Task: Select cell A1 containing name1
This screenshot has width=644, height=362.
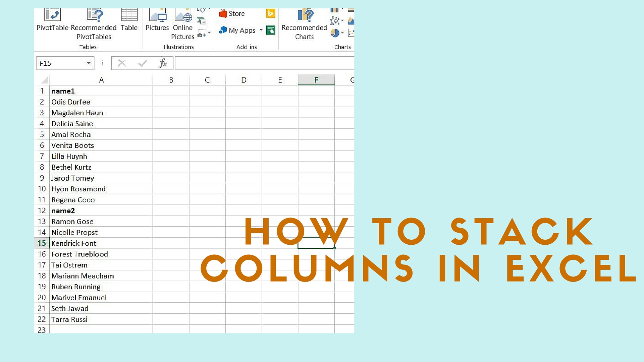Action: (101, 91)
